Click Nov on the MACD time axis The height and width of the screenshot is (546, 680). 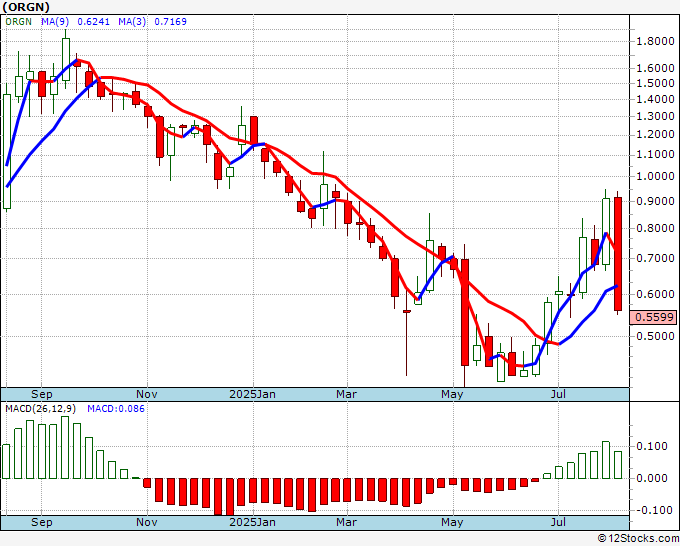tap(147, 522)
